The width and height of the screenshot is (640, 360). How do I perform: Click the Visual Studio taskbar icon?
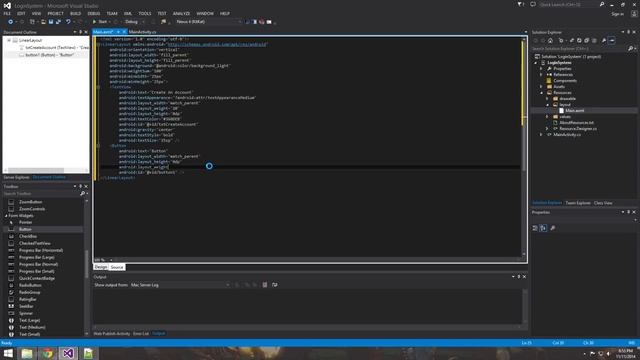68,353
